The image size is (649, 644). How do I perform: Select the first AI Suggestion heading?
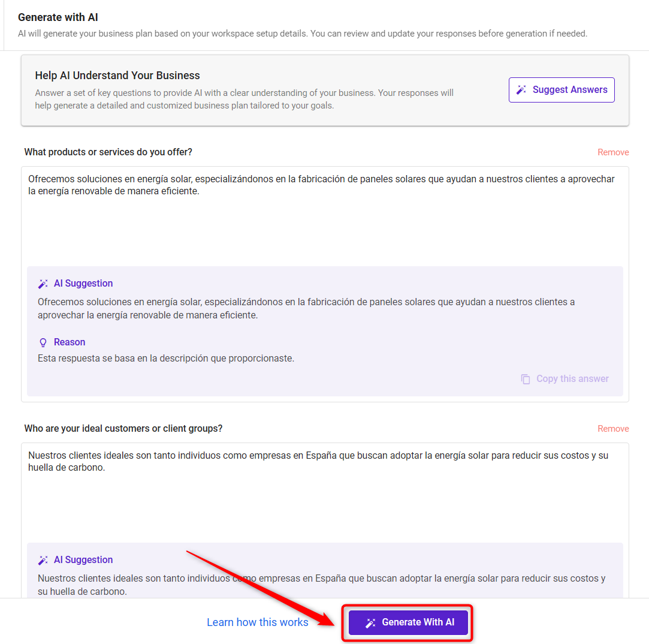point(83,283)
